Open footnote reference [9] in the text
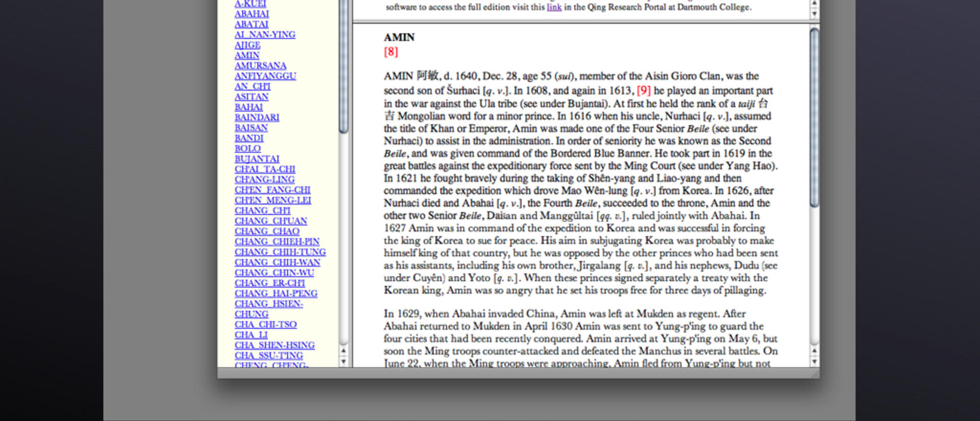980x421 pixels. [x=644, y=90]
